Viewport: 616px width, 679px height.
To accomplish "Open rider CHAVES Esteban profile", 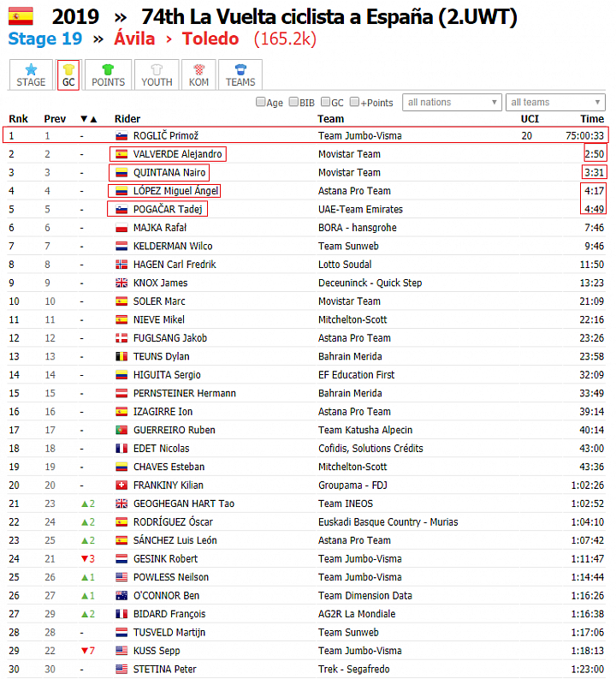I will 169,467.
